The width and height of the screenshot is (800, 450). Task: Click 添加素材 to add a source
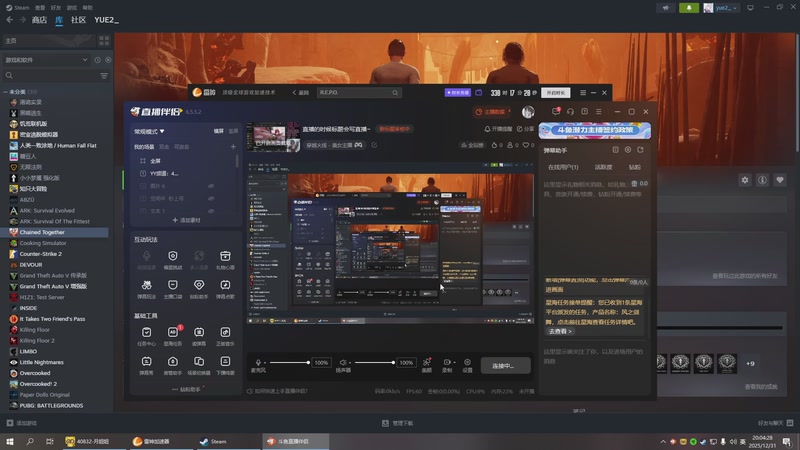[x=186, y=220]
